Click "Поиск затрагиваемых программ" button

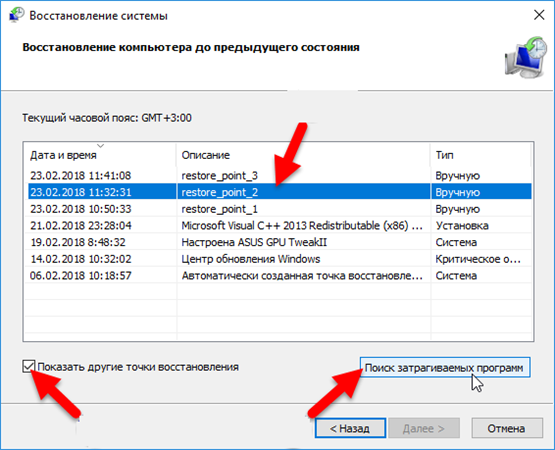tap(445, 368)
